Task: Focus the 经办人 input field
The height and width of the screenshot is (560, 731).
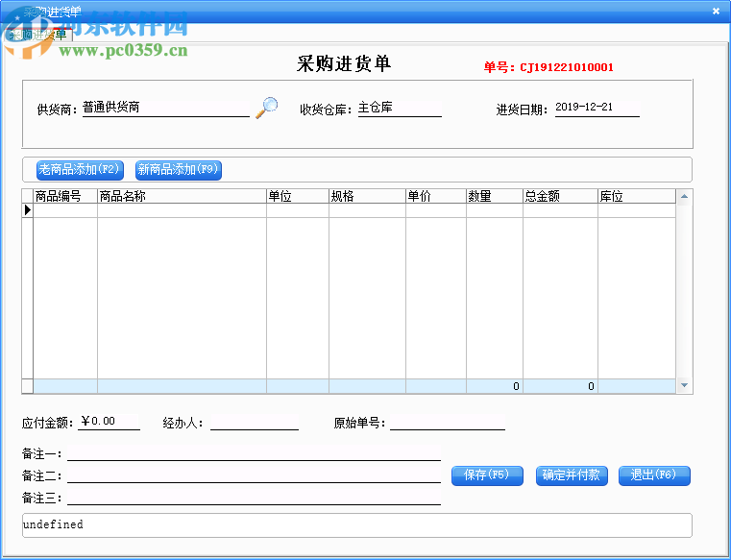Action: 255,423
